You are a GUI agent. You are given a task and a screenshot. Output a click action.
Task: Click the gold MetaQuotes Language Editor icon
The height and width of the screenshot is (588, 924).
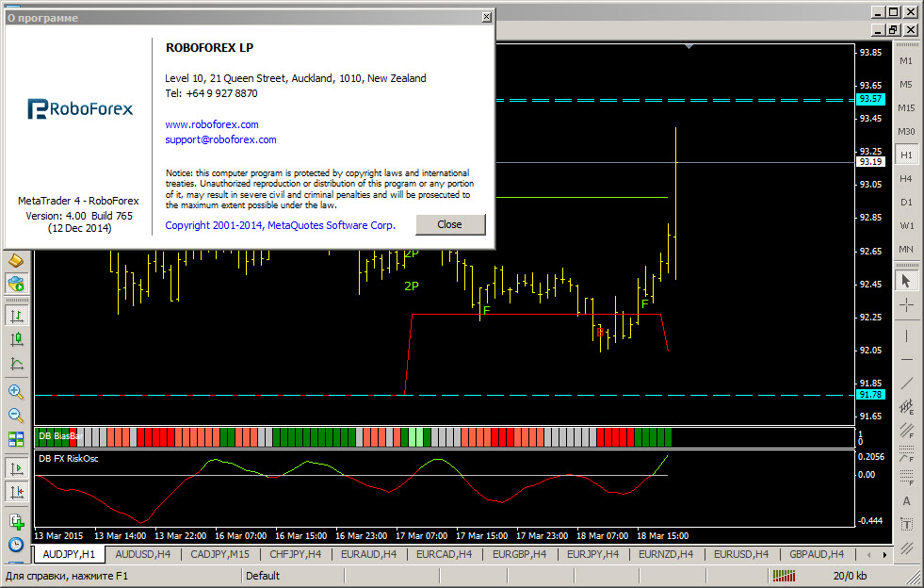point(16,260)
